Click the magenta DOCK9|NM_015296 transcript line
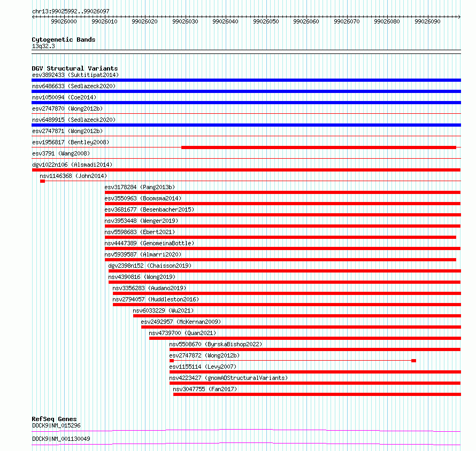The image size is (476, 451). pyautogui.click(x=246, y=430)
